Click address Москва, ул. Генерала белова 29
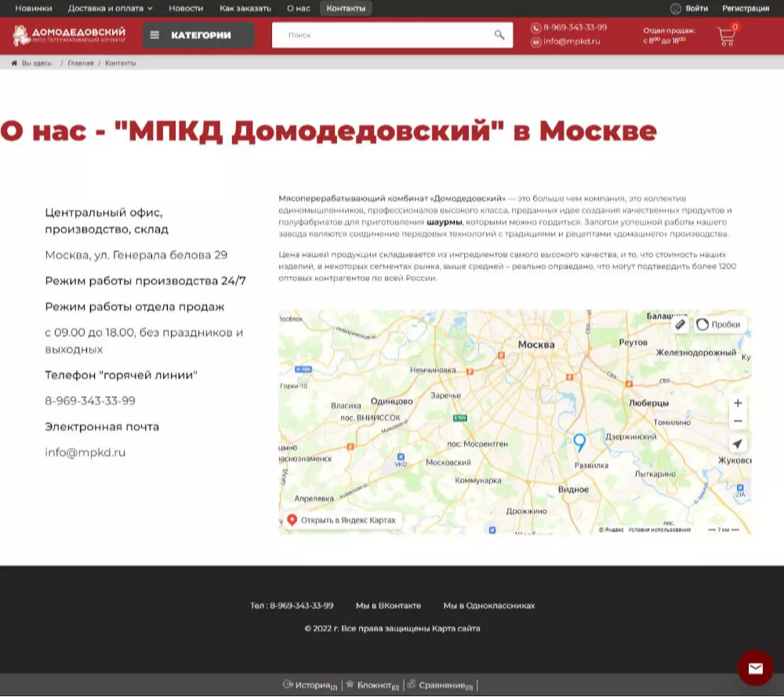784x697 pixels. [x=136, y=256]
